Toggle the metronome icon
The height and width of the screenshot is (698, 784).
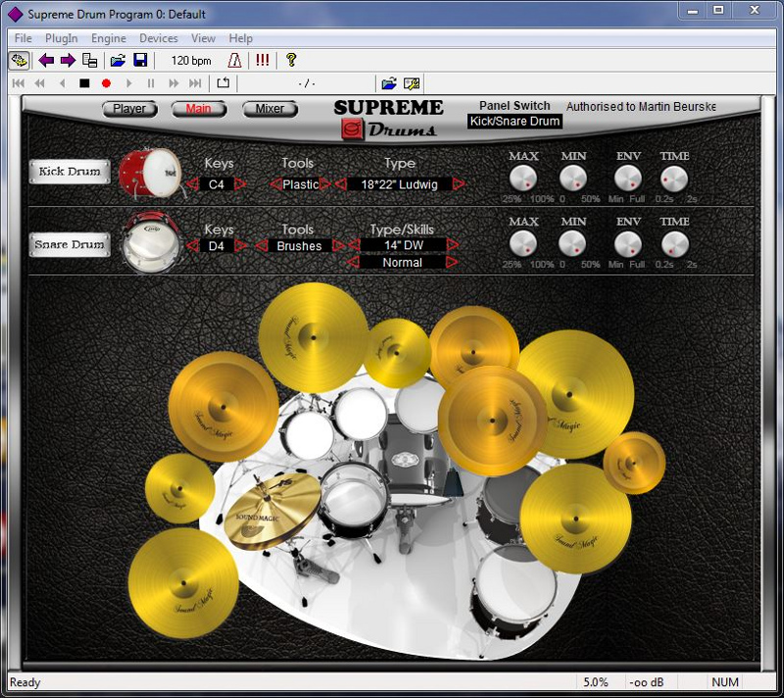point(234,61)
